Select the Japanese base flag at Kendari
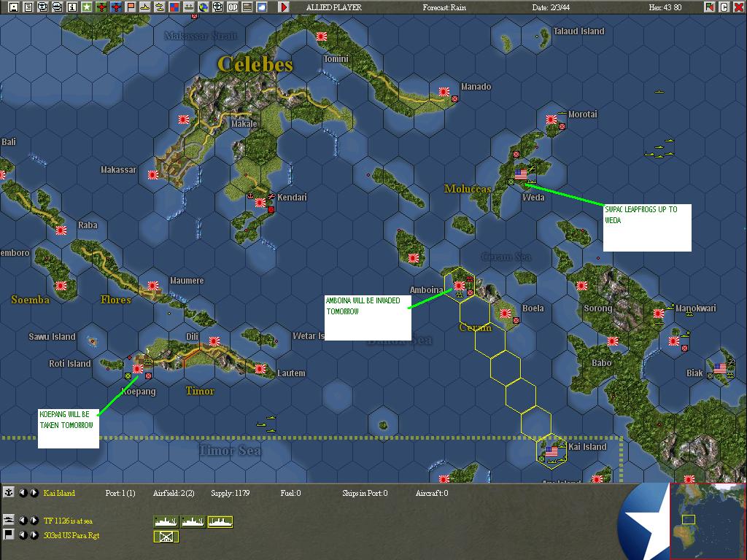Viewport: 747px width, 560px height. coord(260,203)
